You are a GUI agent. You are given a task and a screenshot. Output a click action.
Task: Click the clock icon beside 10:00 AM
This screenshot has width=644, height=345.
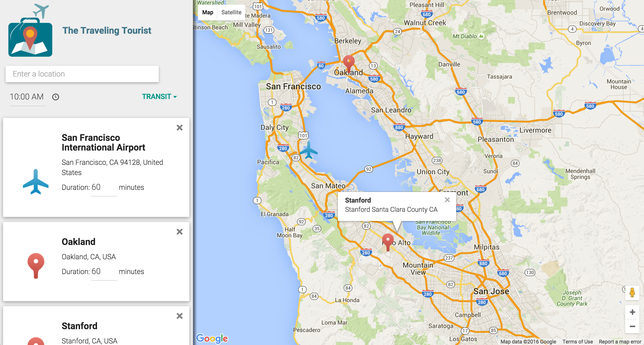point(56,97)
